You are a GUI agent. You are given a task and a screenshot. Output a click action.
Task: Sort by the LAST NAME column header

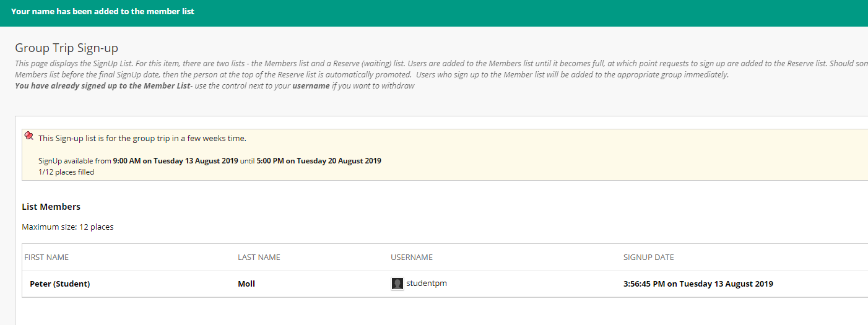(x=259, y=258)
